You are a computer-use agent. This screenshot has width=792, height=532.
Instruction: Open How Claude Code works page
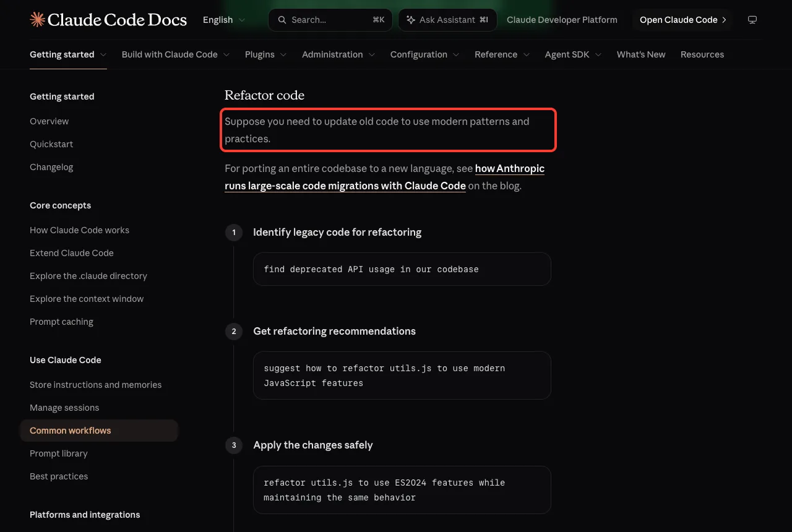[x=80, y=230]
